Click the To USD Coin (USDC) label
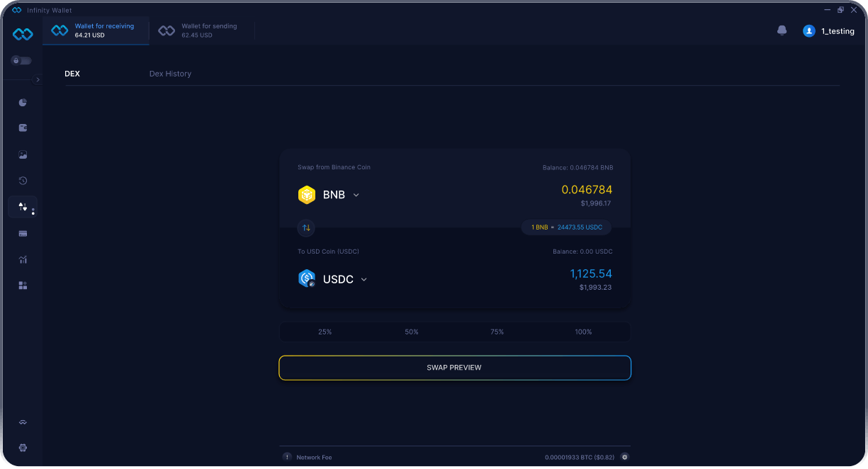 328,252
